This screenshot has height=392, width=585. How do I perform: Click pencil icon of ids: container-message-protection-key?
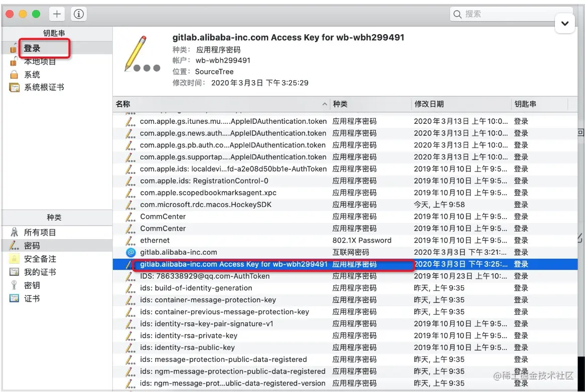tap(130, 300)
